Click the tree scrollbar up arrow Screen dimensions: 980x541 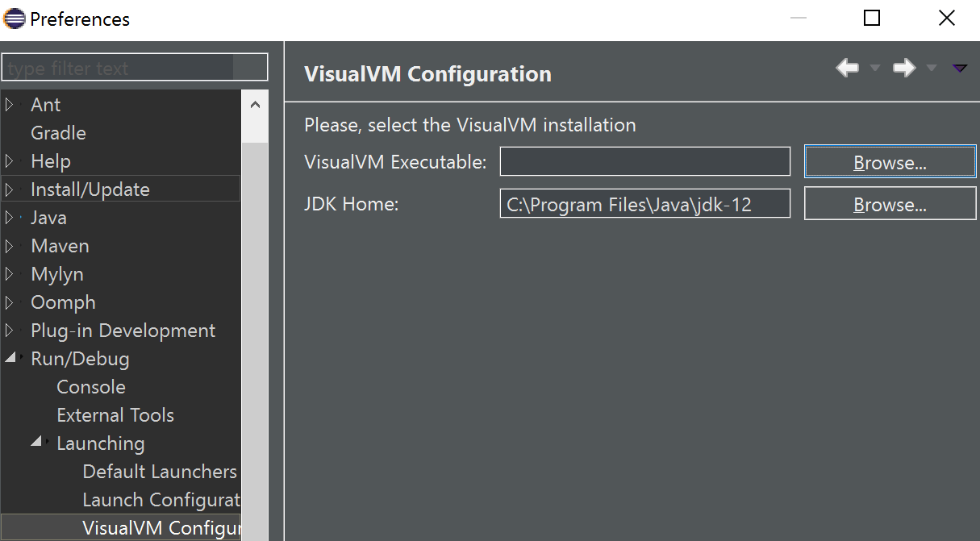point(255,105)
